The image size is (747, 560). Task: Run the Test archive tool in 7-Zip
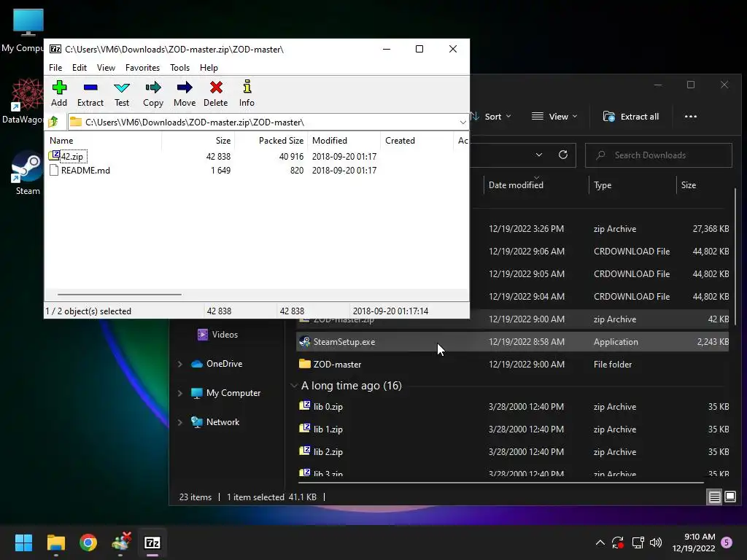click(122, 93)
